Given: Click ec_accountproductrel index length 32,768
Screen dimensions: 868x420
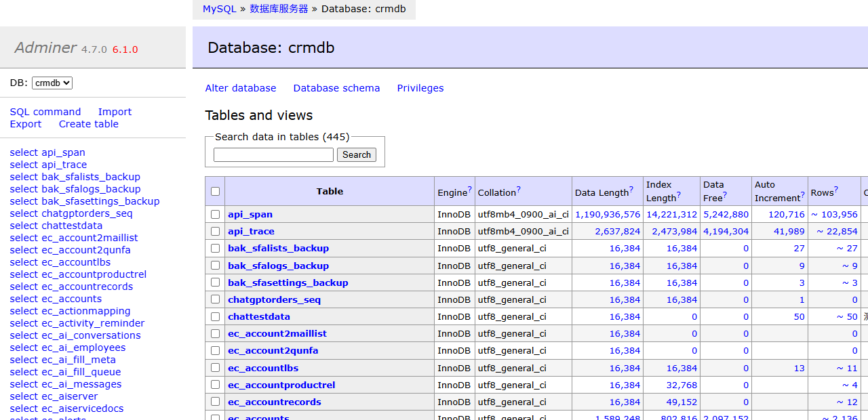Looking at the screenshot, I should (x=680, y=385).
